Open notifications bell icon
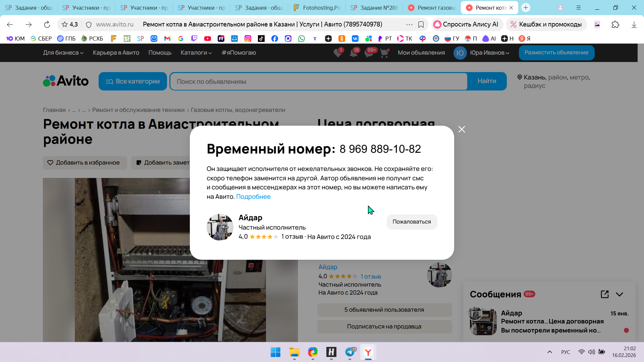Screen dimensions: 644x362 point(353,53)
